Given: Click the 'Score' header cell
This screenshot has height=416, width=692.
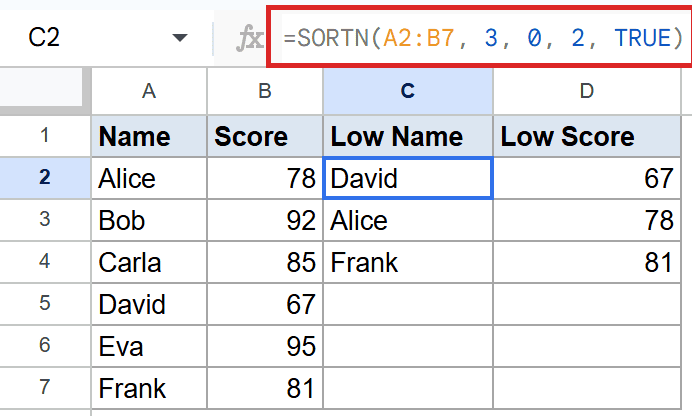Looking at the screenshot, I should point(265,136).
